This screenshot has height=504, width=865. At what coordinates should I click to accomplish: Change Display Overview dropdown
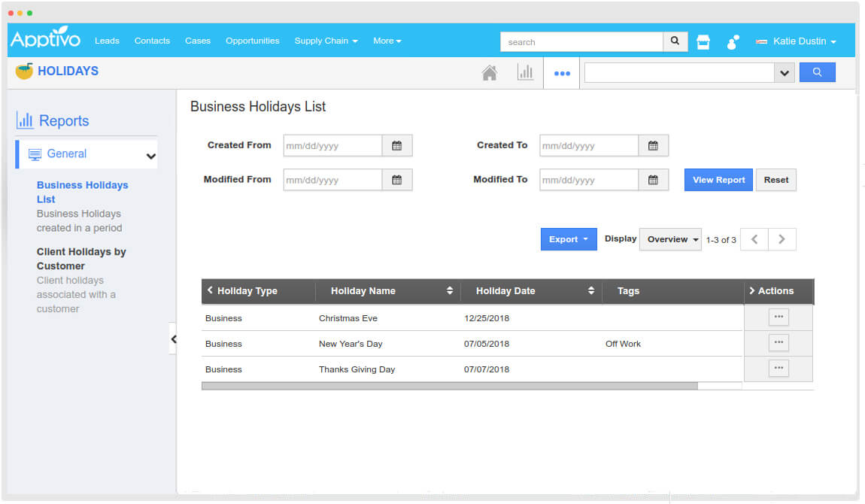[669, 239]
